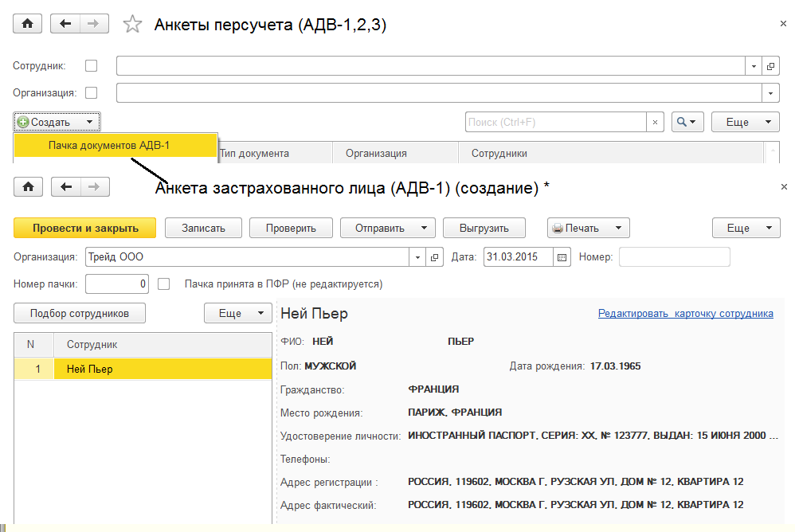Select Пачка документов АДВ-1 menu item
795x532 pixels.
click(x=109, y=145)
